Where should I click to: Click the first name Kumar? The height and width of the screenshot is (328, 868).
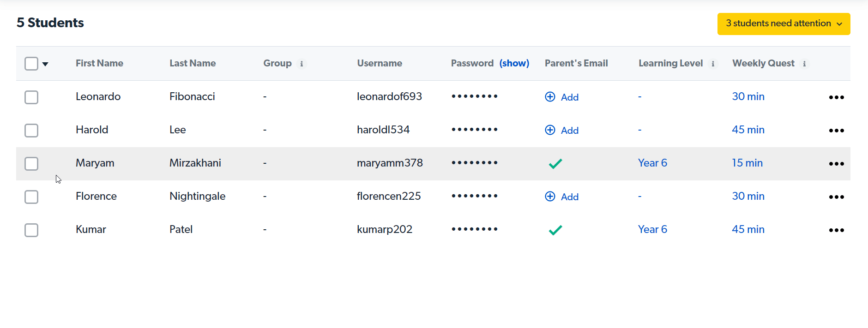[x=91, y=229]
